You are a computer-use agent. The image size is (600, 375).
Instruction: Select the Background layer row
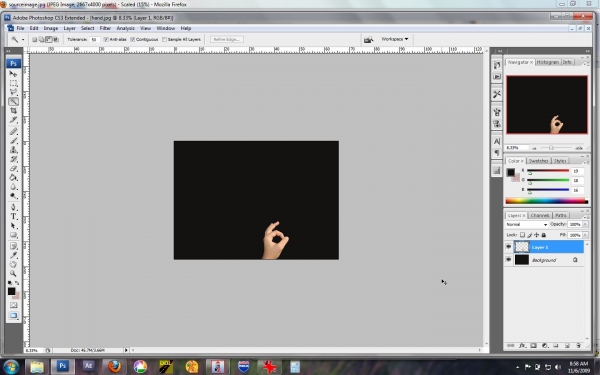click(x=548, y=260)
